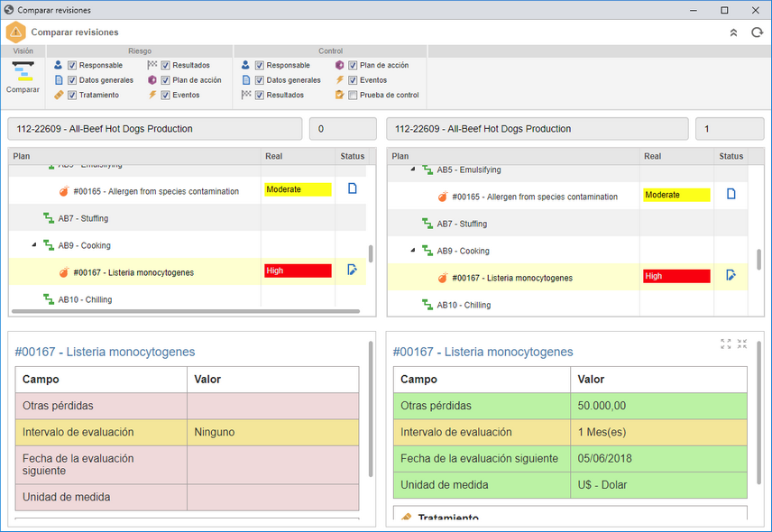This screenshot has height=532, width=772.
Task: Collapse AB9 - Cooking in right tree
Action: point(412,250)
